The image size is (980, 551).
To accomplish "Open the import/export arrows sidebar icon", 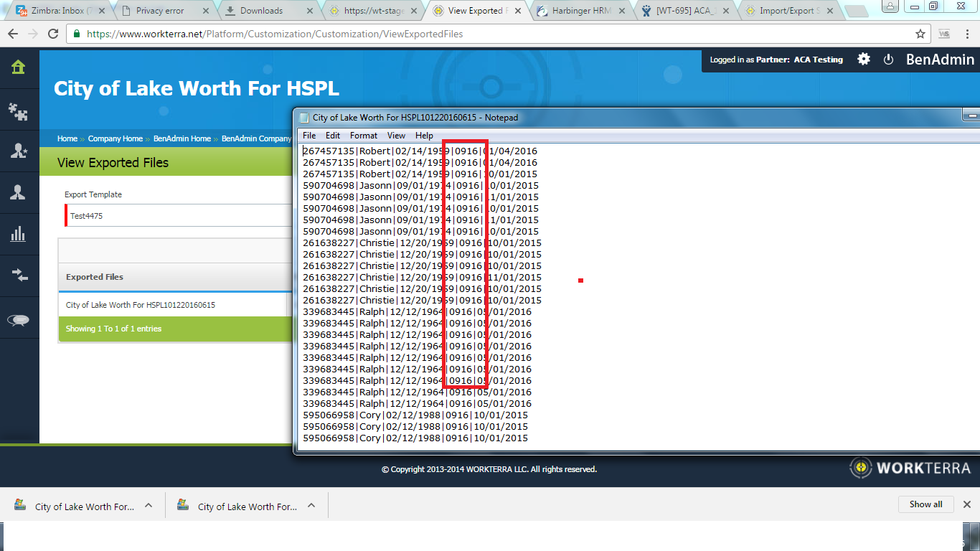I will (x=19, y=275).
